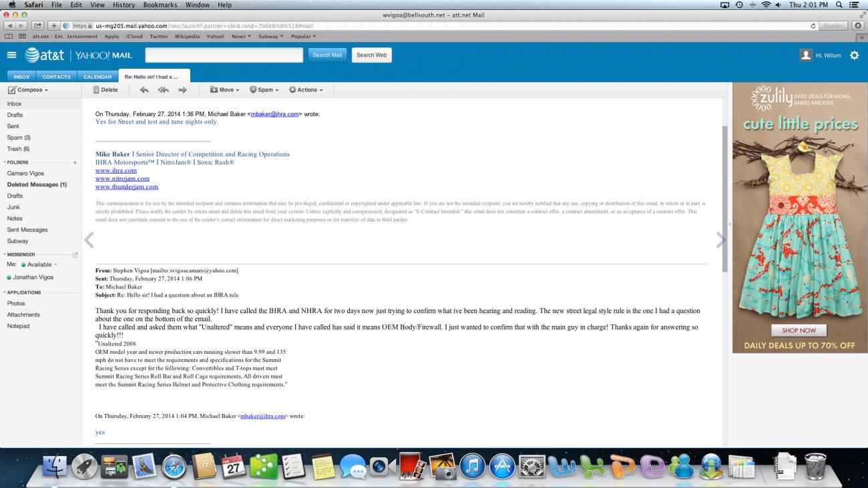This screenshot has height=488, width=868.
Task: Collapse the Applications section
Action: click(x=5, y=292)
